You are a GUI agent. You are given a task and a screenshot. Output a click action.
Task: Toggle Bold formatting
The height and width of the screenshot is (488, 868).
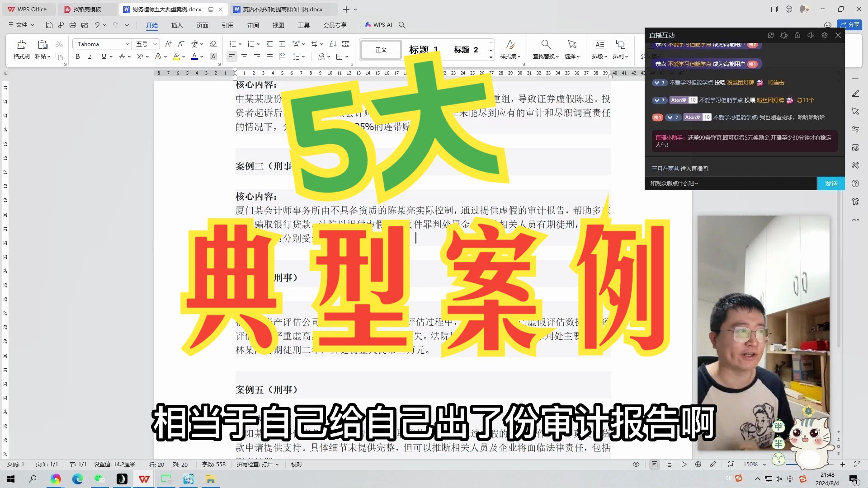[78, 56]
